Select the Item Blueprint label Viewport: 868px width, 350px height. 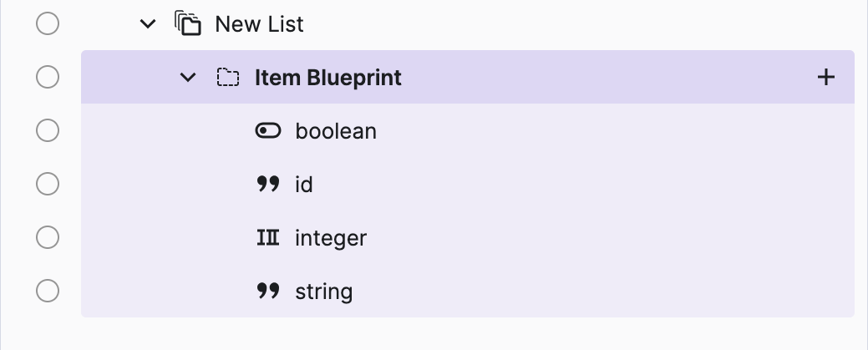(327, 78)
